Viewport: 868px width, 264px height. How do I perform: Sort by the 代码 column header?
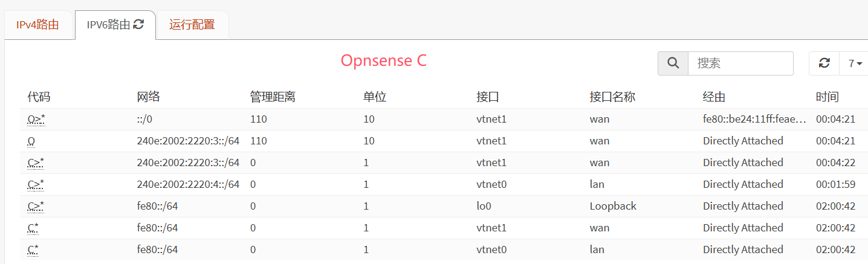click(39, 97)
